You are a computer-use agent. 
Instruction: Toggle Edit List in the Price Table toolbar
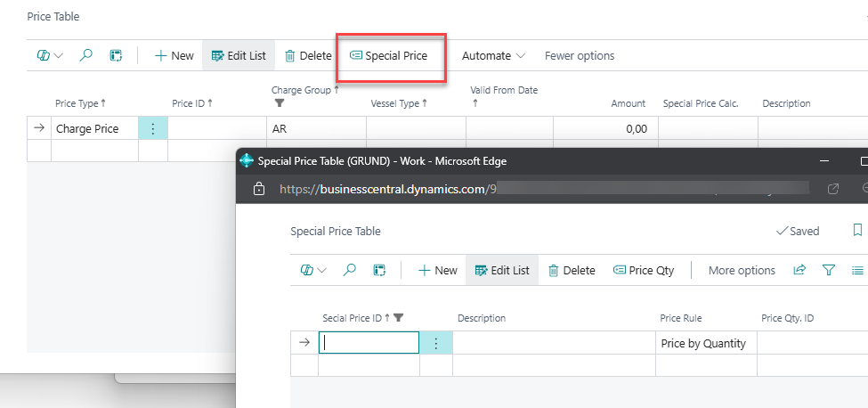click(x=238, y=55)
